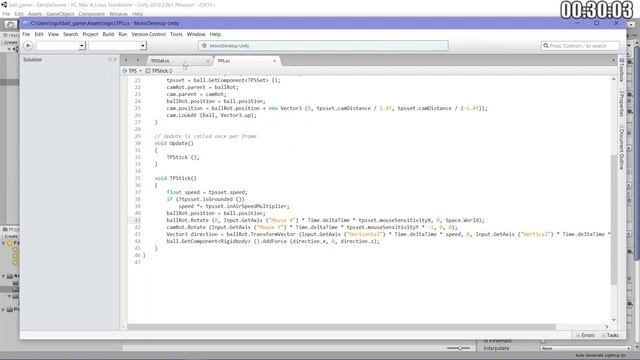Click Unity hand tool button at top-left
The height and width of the screenshot is (360, 640).
coord(10,24)
